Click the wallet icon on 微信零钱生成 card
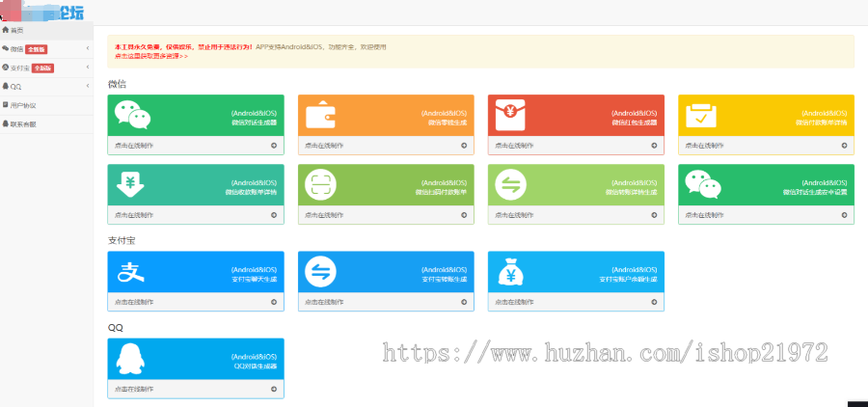Screen dimensions: 868x407 tap(320, 115)
